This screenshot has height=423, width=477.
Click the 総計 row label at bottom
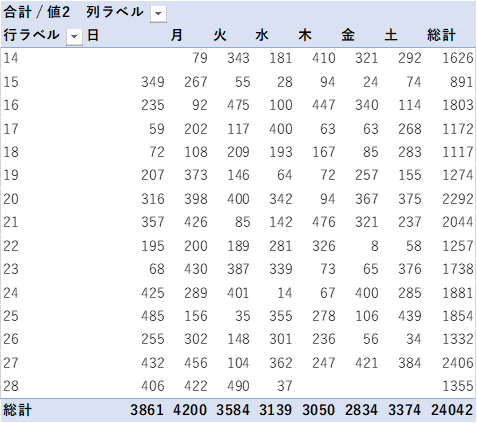17,410
